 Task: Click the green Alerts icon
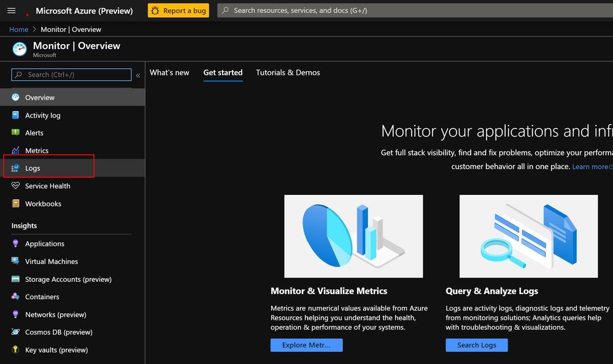click(x=15, y=132)
